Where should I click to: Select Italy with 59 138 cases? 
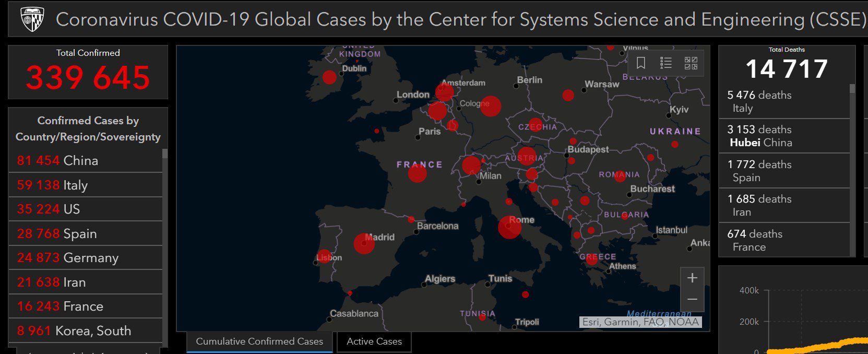click(86, 185)
